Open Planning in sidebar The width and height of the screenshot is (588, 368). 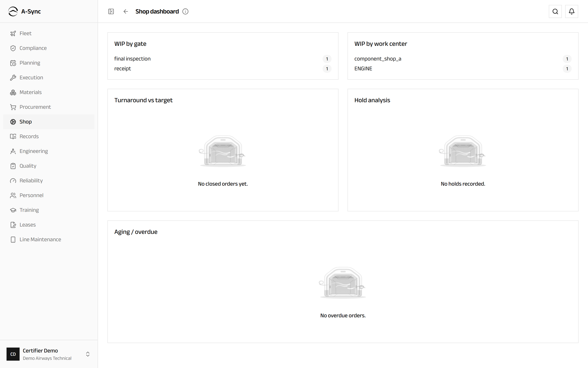tap(49, 63)
